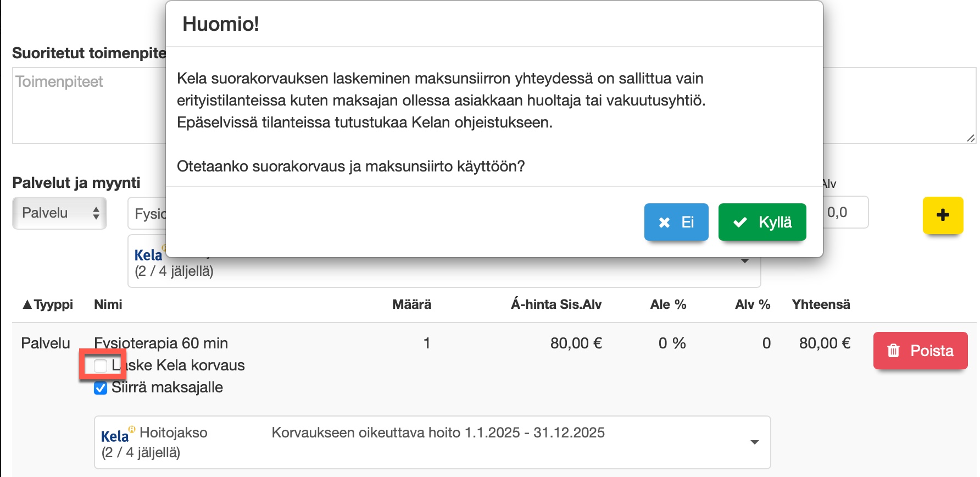Click the Yhteensä column header

(x=821, y=304)
